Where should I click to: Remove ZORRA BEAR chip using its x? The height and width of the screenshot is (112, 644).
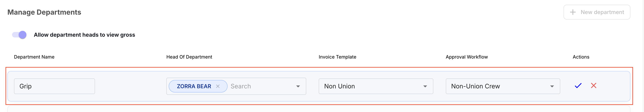[218, 86]
